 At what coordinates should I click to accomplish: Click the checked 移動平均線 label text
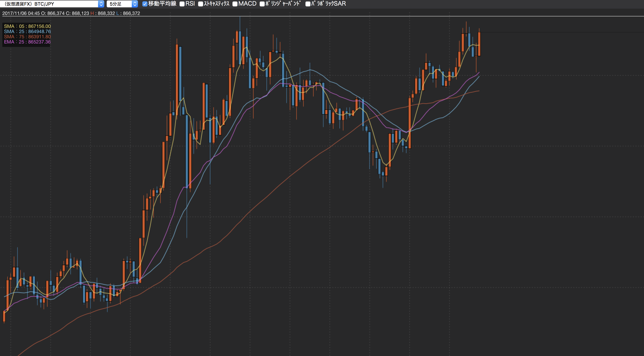click(x=162, y=4)
